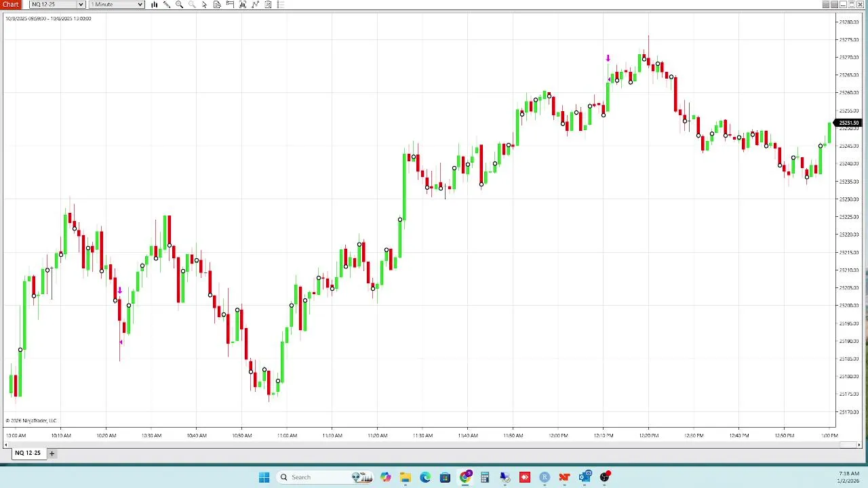Click the 12:00 PM time axis label
This screenshot has width=868, height=488.
click(x=558, y=435)
